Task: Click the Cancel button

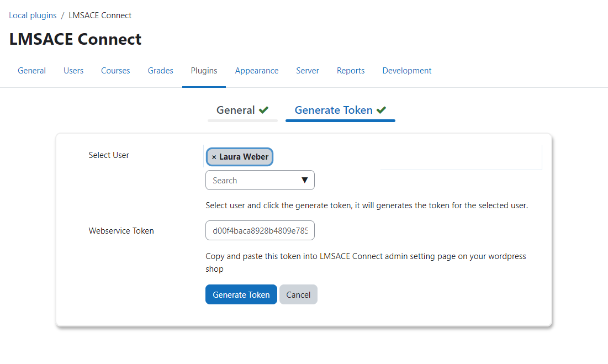Action: [298, 294]
